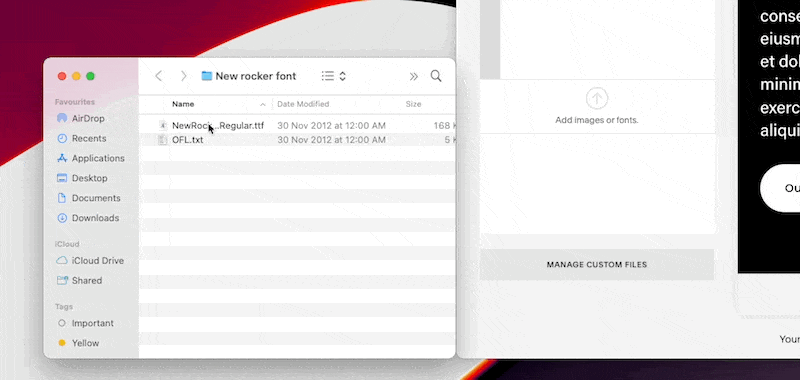The image size is (800, 380).
Task: Click the iCloud Drive cloud icon
Action: pyautogui.click(x=62, y=261)
